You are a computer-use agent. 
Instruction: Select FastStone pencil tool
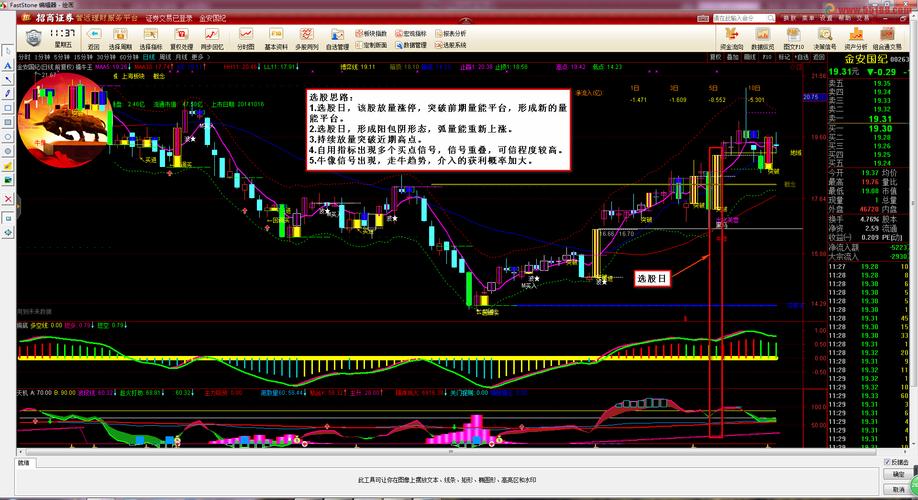(x=8, y=94)
